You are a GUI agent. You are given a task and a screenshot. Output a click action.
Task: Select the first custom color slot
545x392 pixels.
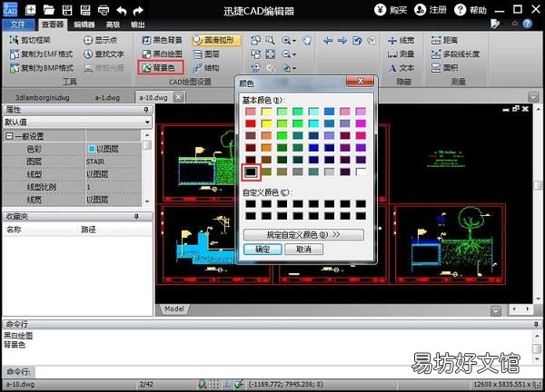pyautogui.click(x=251, y=204)
